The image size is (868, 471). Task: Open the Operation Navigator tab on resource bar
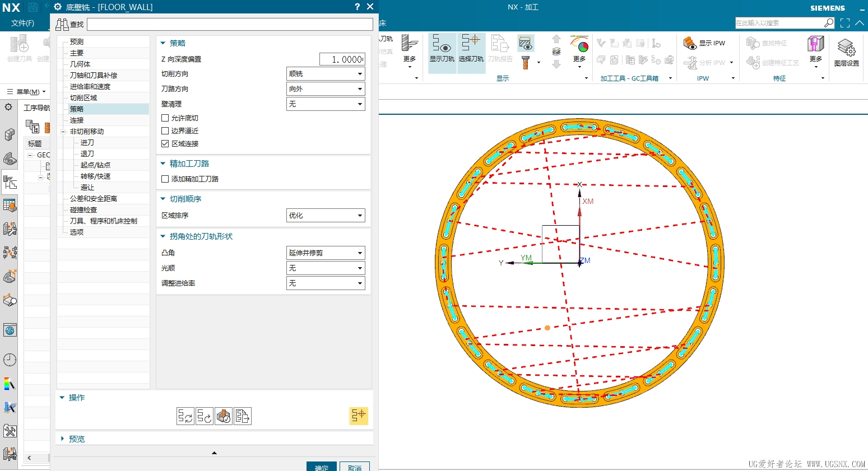(x=10, y=182)
